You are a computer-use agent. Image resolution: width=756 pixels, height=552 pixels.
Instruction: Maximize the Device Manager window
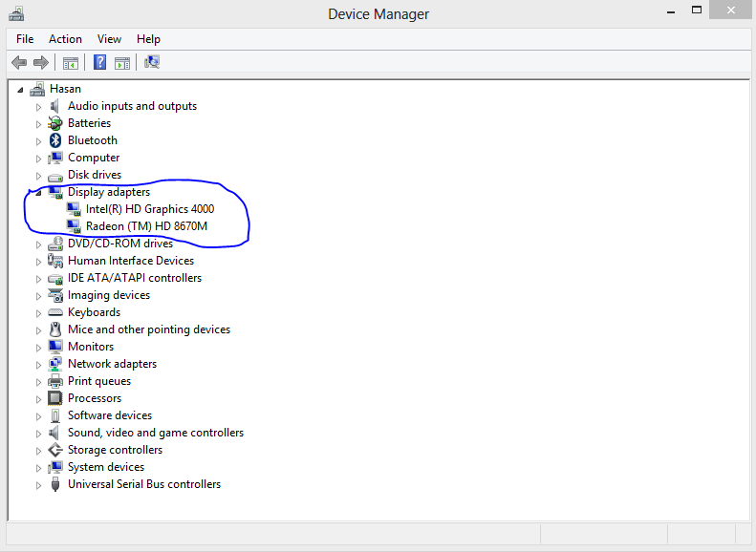pos(697,11)
